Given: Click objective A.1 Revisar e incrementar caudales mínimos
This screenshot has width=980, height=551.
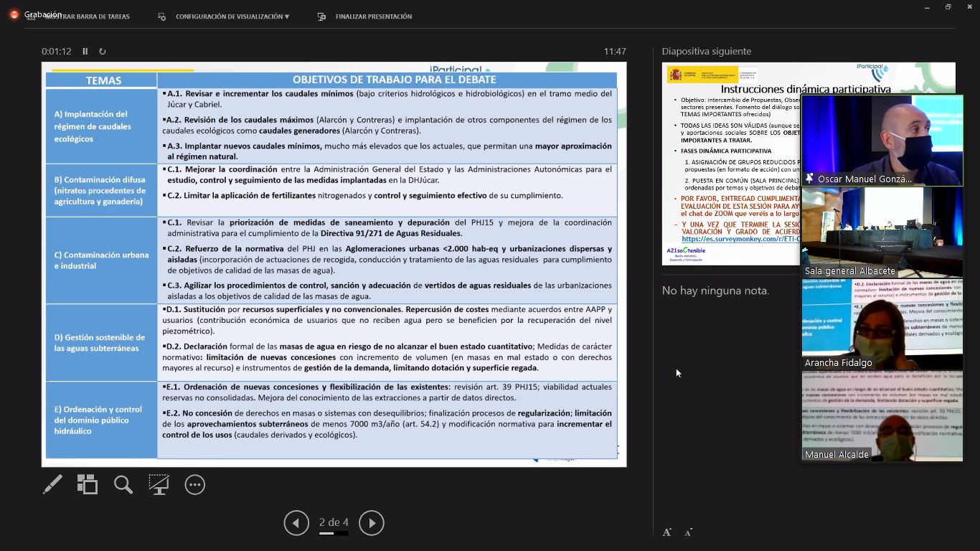Looking at the screenshot, I should (x=387, y=99).
